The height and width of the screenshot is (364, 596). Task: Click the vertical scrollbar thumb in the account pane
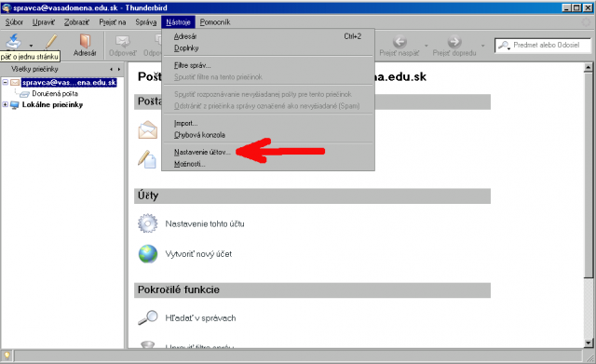click(588, 175)
